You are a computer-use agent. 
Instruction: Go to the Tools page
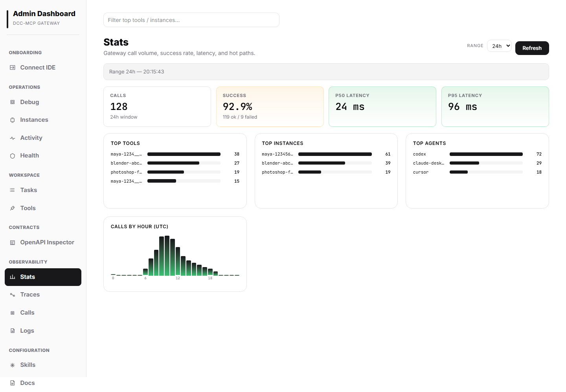click(x=43, y=208)
